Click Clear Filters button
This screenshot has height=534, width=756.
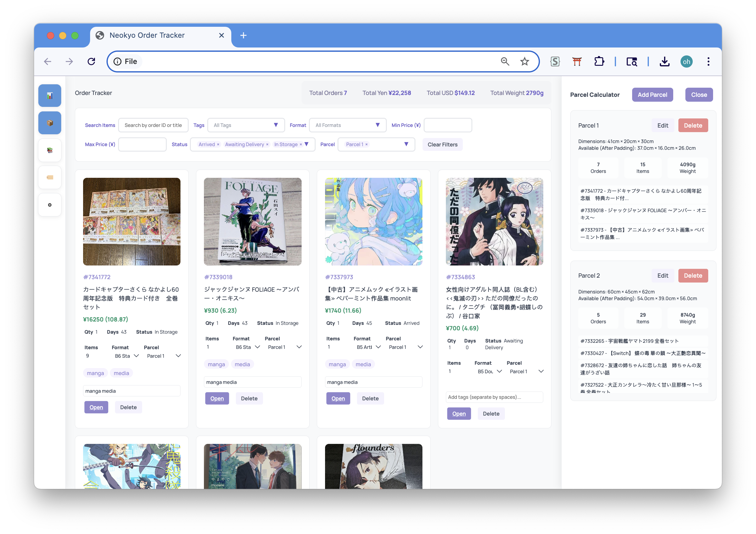pos(442,145)
